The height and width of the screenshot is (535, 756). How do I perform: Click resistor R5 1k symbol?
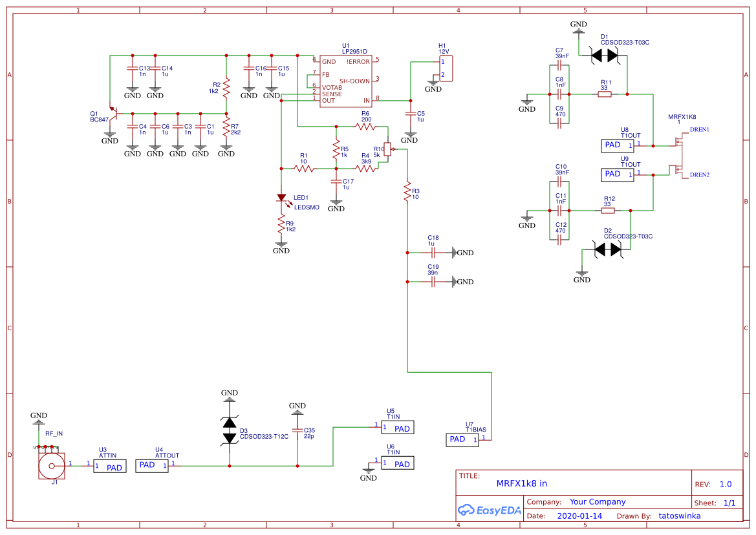336,151
